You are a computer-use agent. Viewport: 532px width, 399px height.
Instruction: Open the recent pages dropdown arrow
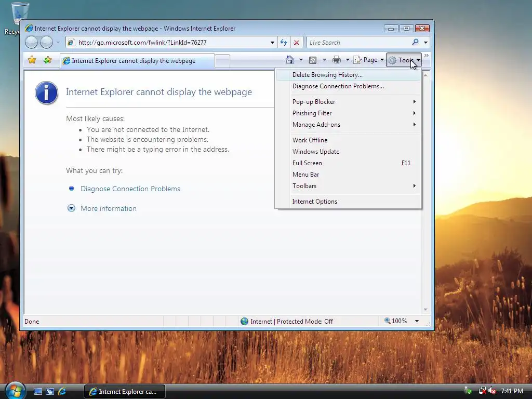click(58, 43)
